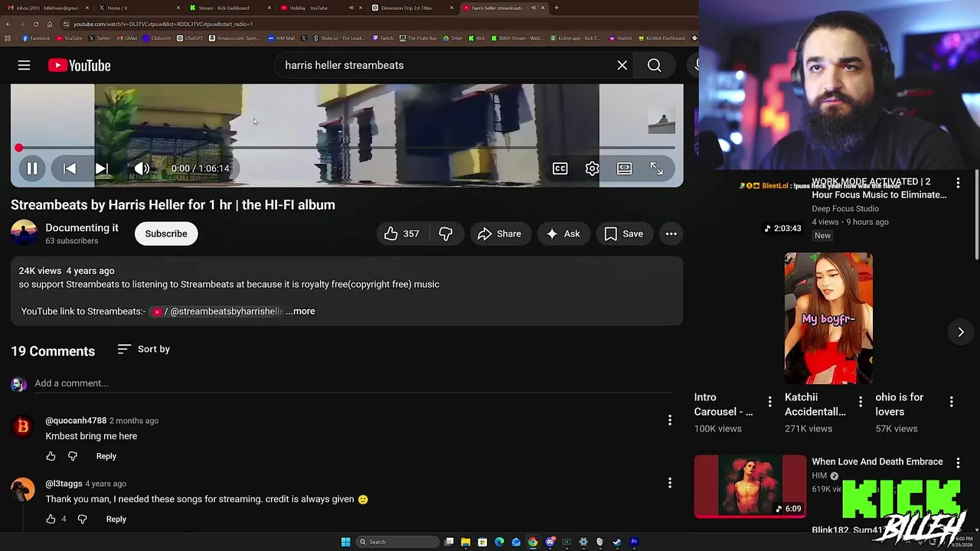Reply to @l3taggs's comment

coord(116,519)
